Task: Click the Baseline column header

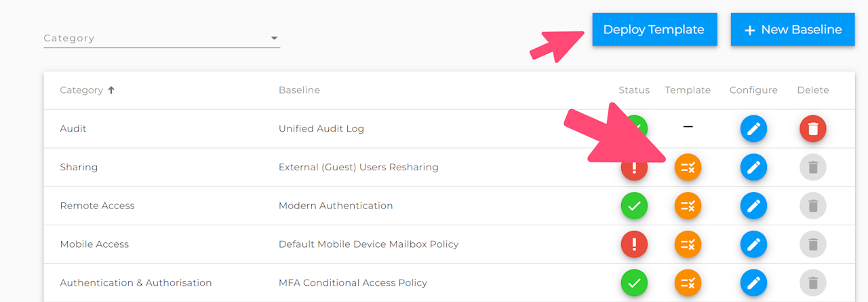Action: (x=299, y=90)
